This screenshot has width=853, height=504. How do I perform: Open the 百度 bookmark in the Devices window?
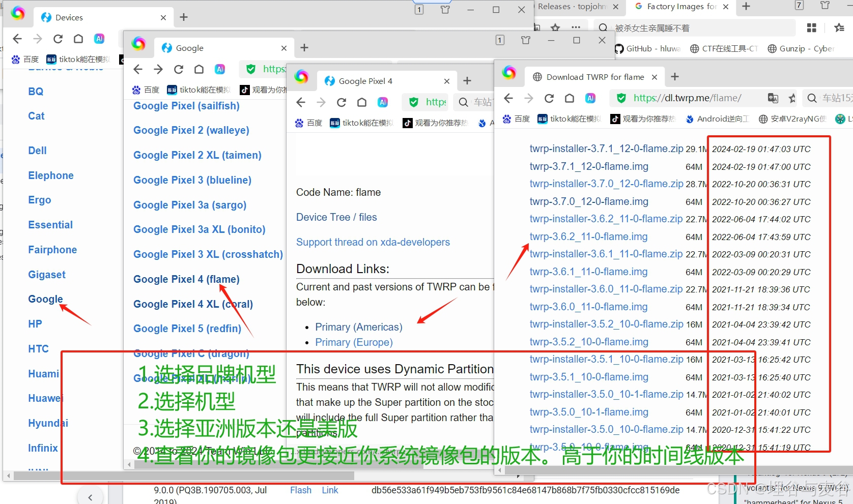[x=25, y=60]
